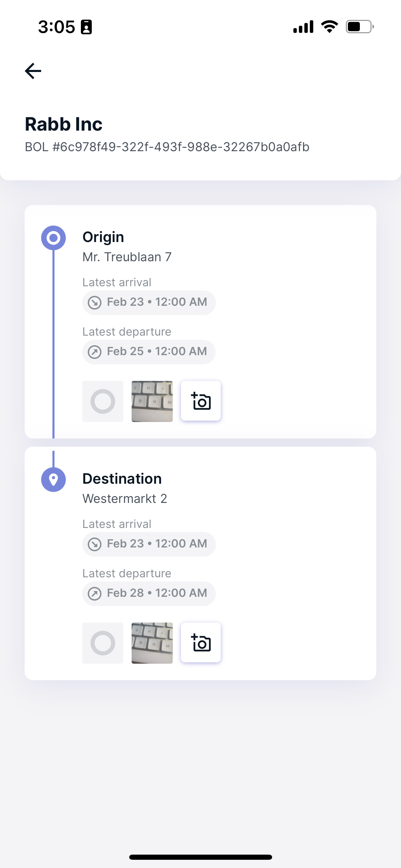Tap the Mr. Treublaan 7 address
401x868 pixels.
tap(127, 257)
